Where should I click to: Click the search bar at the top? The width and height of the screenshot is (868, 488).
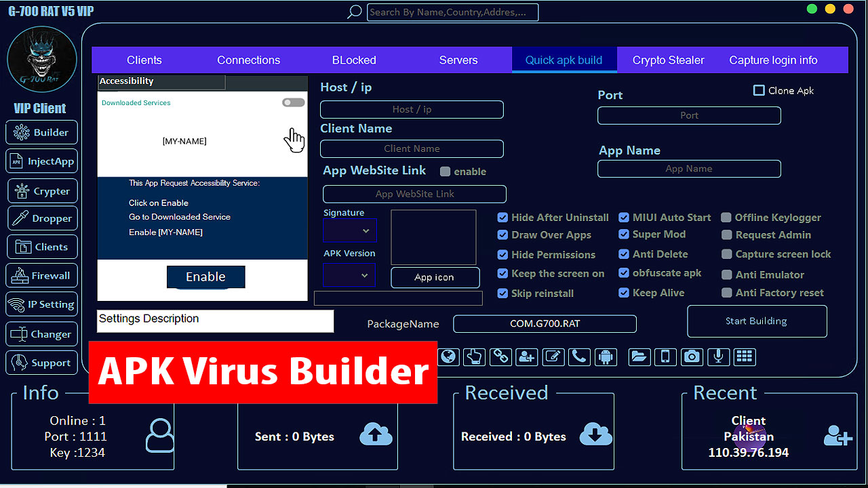[452, 12]
